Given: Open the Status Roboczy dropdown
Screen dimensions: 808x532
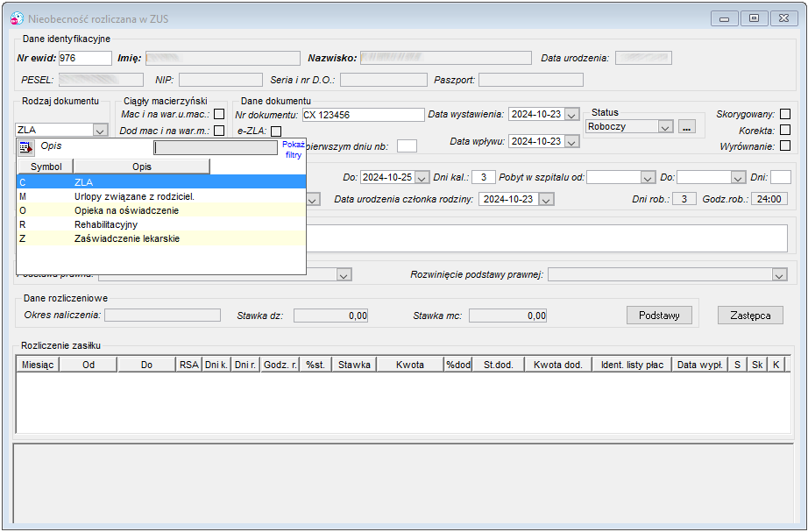Looking at the screenshot, I should click(666, 127).
